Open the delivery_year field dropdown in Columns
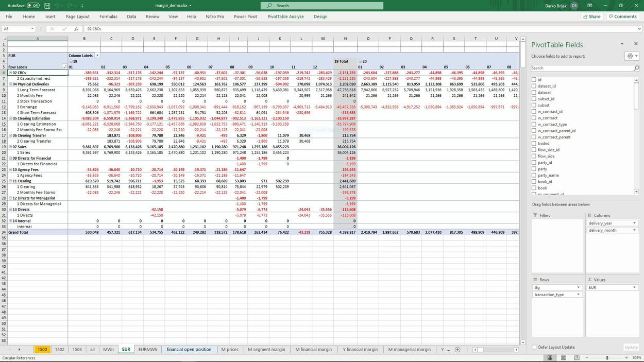 pyautogui.click(x=634, y=222)
